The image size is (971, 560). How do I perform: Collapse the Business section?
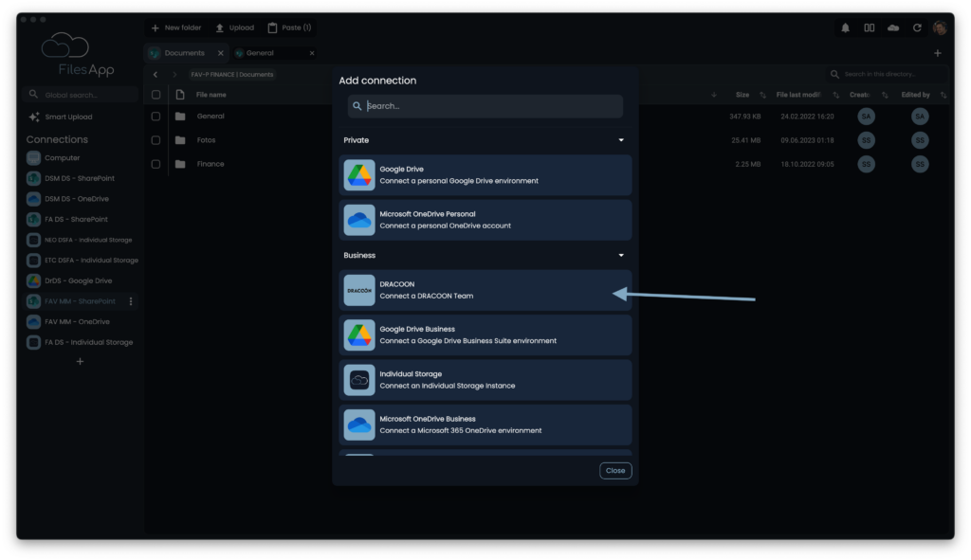621,255
